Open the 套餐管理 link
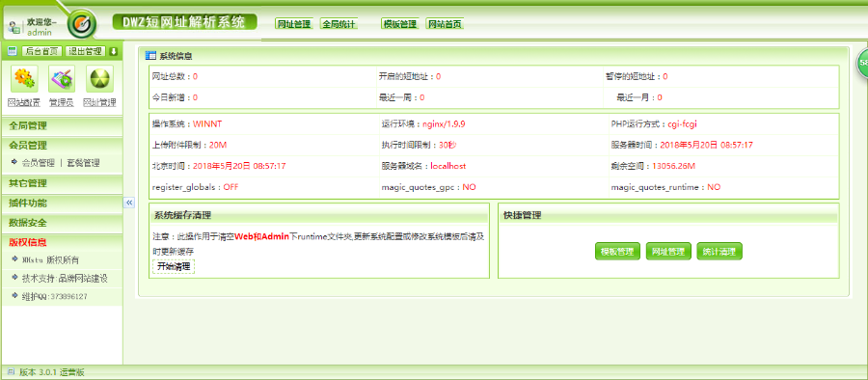This screenshot has width=868, height=380. (x=83, y=163)
